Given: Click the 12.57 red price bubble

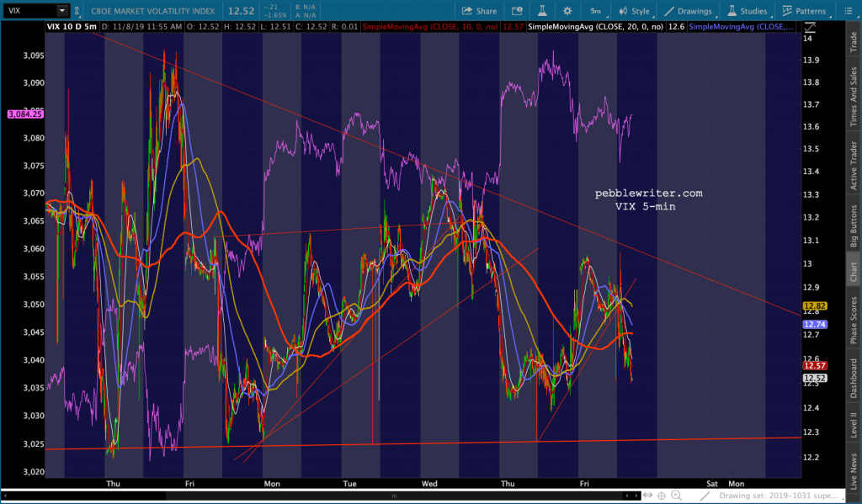Looking at the screenshot, I should coord(815,366).
